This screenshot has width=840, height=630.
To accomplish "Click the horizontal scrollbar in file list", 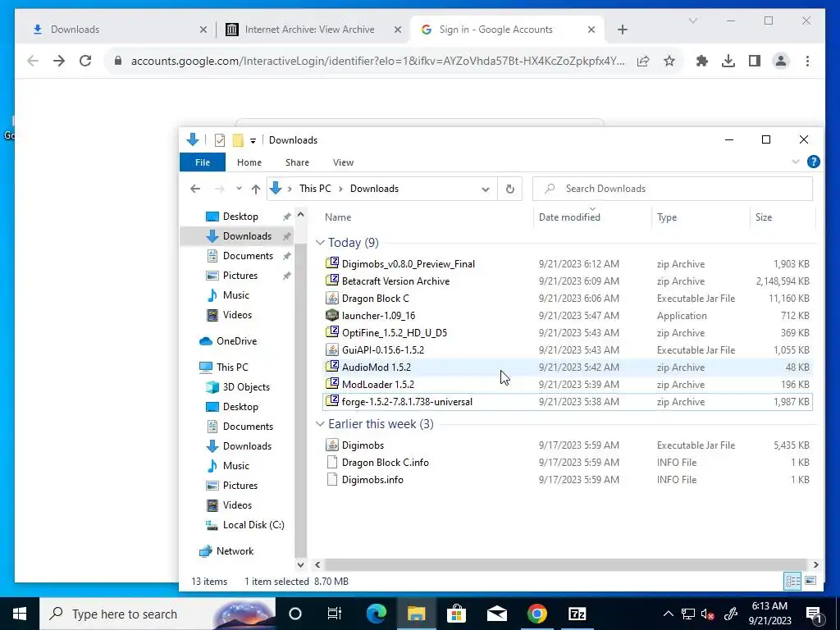I will point(565,564).
